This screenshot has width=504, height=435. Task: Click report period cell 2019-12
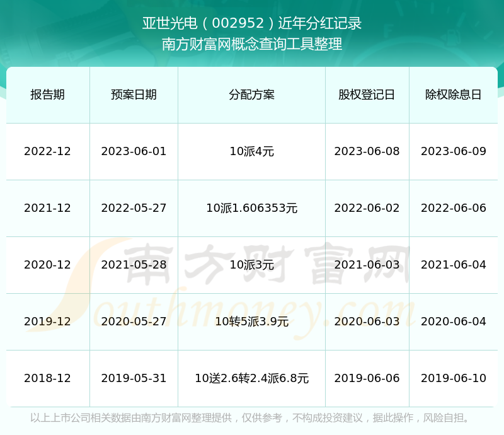(48, 321)
